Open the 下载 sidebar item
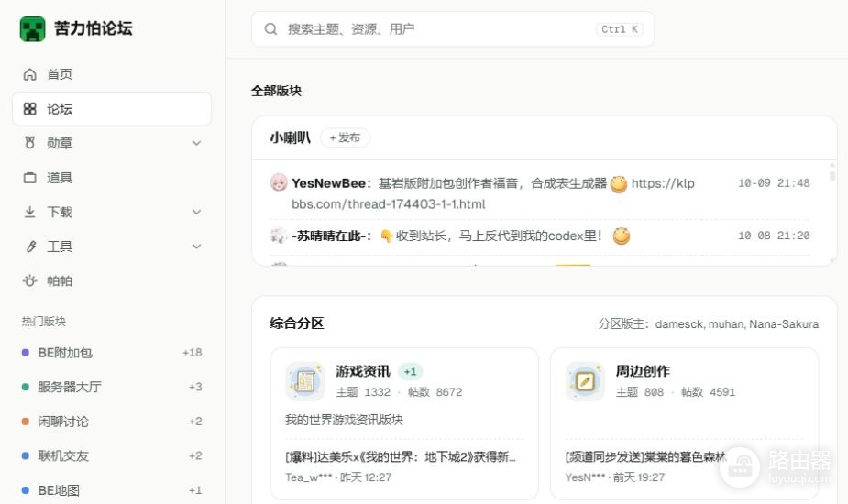 point(112,212)
